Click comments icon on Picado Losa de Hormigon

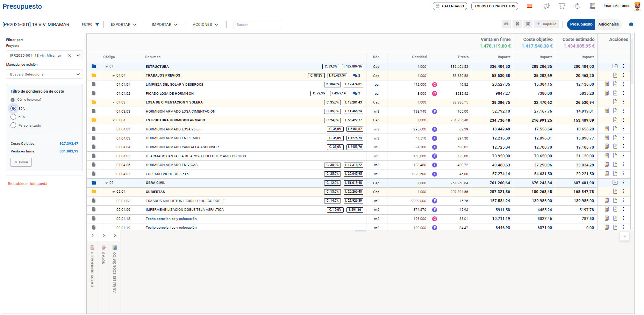[x=355, y=94]
